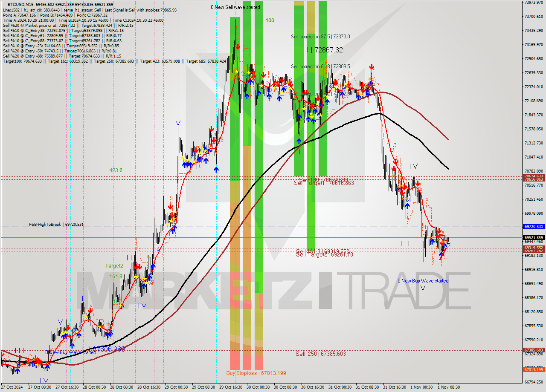Click the 'Sell Target1 | 70616.863' label

point(324,183)
